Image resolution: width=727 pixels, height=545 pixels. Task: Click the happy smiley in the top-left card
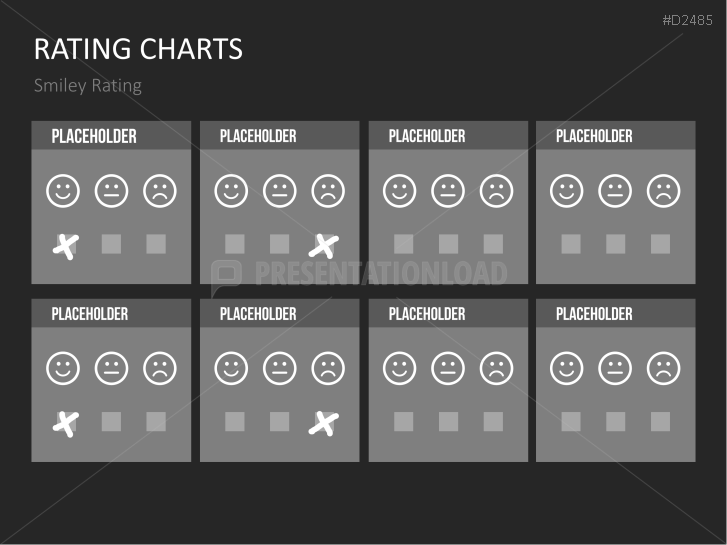click(63, 191)
